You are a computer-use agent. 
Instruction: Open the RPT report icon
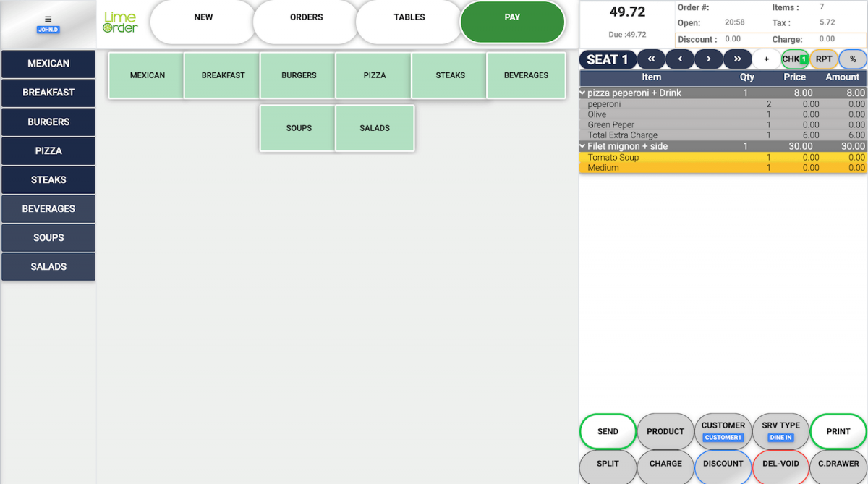[x=824, y=59]
